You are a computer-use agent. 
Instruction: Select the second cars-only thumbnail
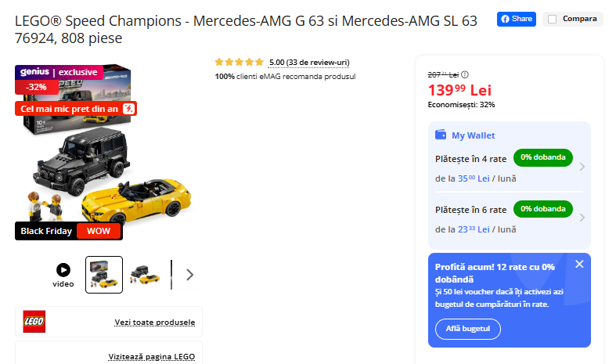pos(145,275)
